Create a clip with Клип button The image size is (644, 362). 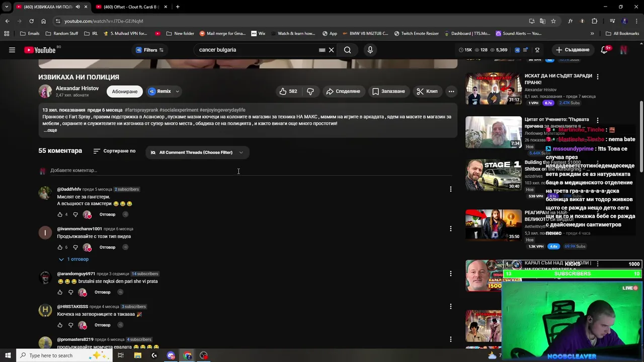pyautogui.click(x=427, y=92)
